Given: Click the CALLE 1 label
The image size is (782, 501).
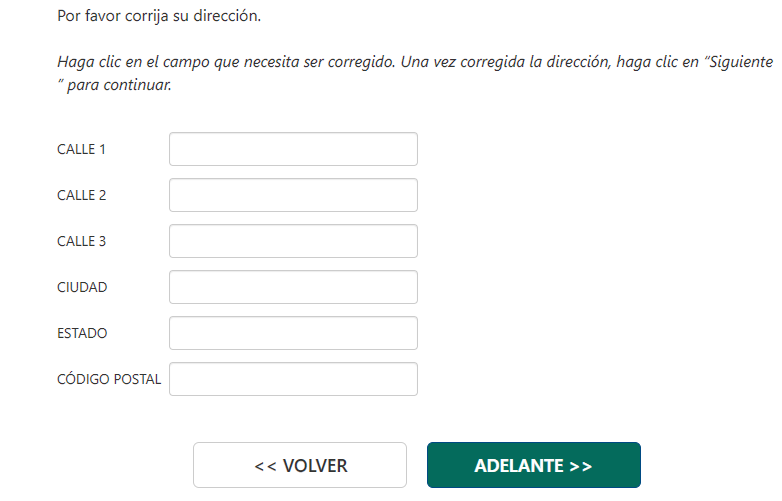Looking at the screenshot, I should [x=82, y=149].
